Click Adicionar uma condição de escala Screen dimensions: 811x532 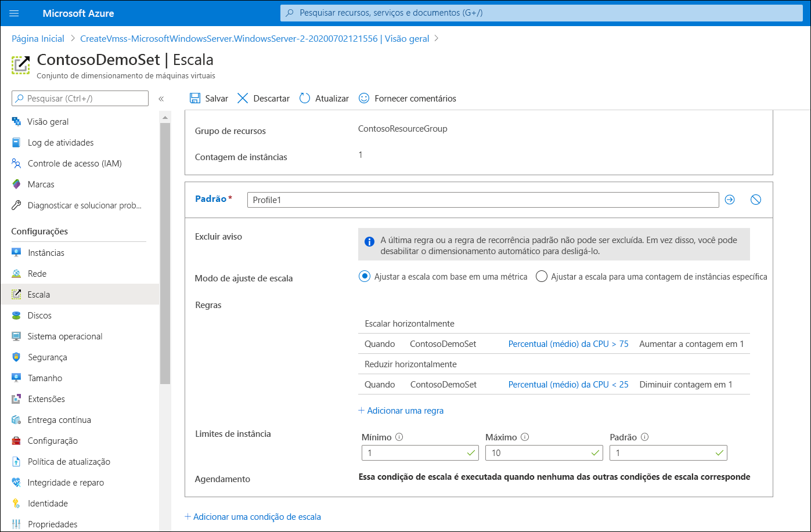tap(253, 517)
